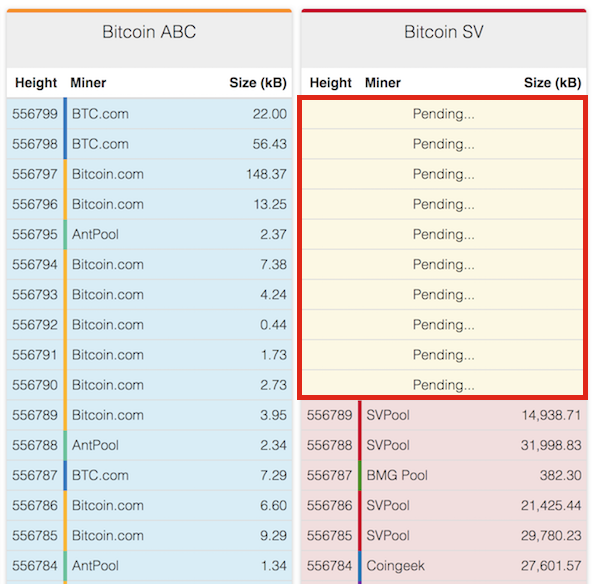Click the green color bar beside BMG Pool

click(360, 475)
